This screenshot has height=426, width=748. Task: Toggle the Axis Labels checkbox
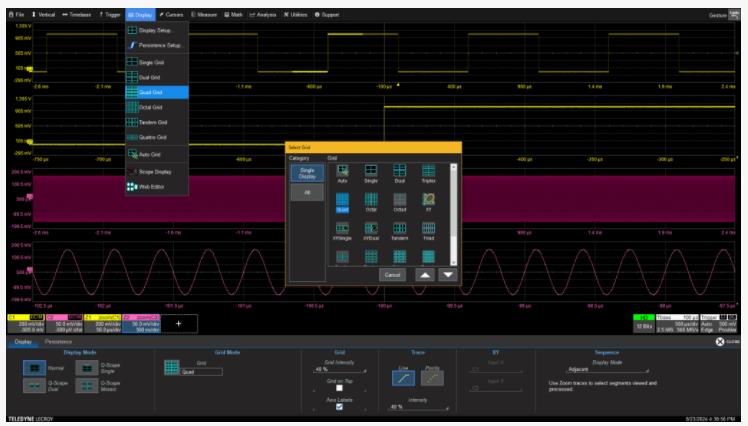(x=339, y=407)
